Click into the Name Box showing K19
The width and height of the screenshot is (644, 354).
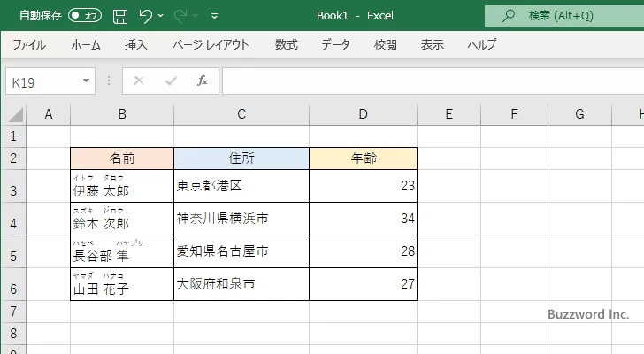(x=42, y=81)
